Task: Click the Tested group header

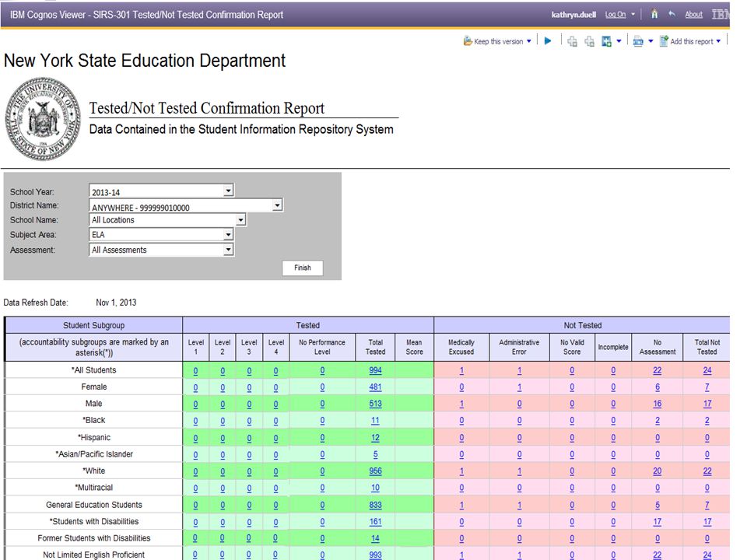Action: coord(308,325)
